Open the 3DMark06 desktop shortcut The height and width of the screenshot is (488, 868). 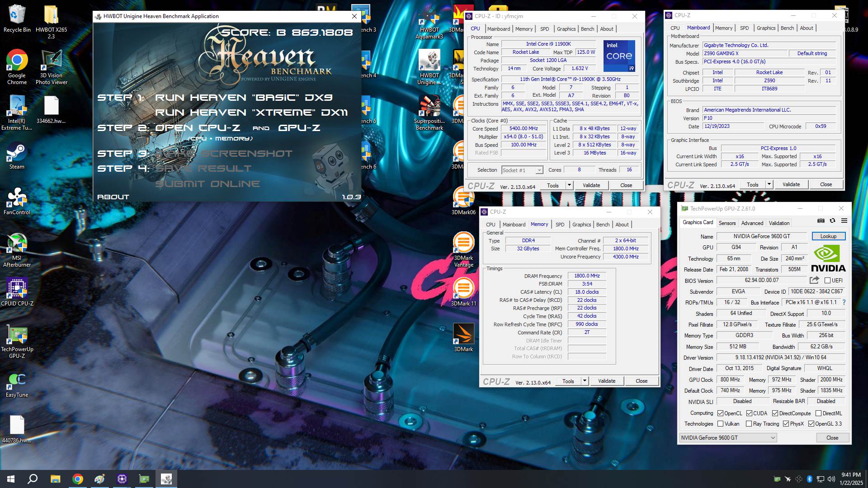pos(463,201)
